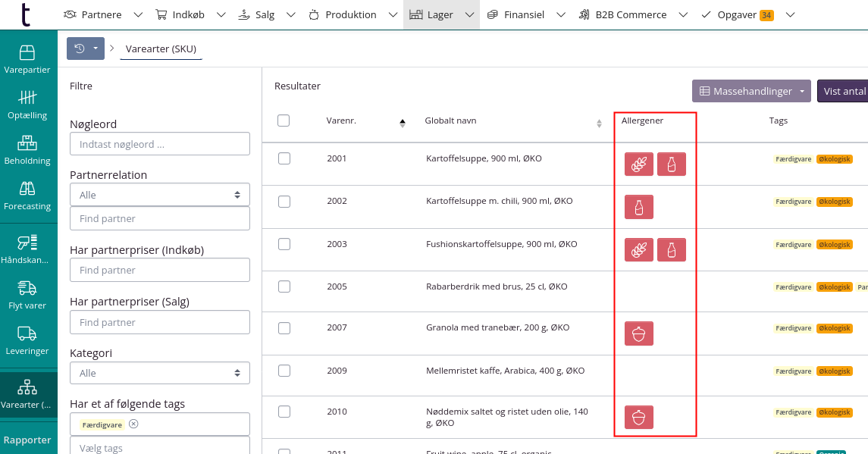Image resolution: width=868 pixels, height=454 pixels.
Task: Click gluten allergen icon for item 2001
Action: click(x=639, y=164)
